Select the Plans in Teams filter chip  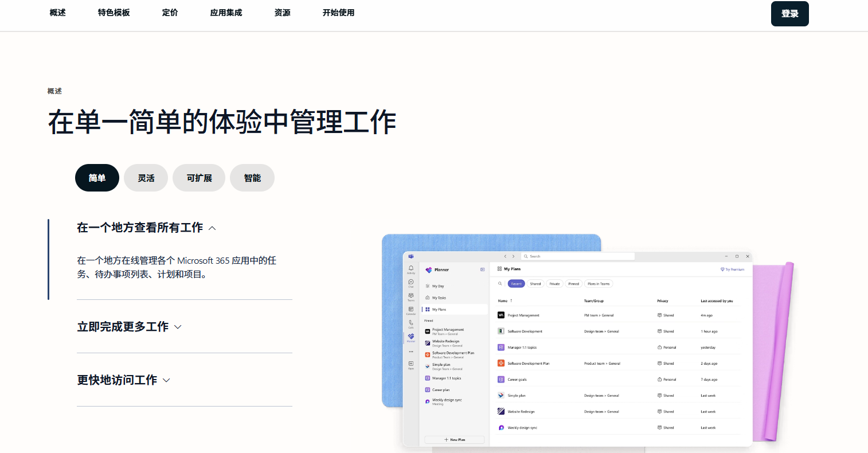click(x=599, y=284)
